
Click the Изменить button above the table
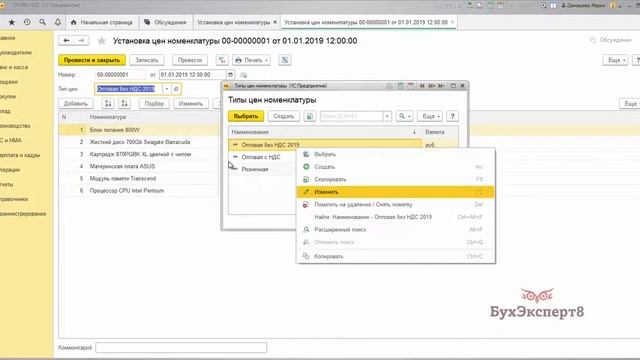click(191, 104)
